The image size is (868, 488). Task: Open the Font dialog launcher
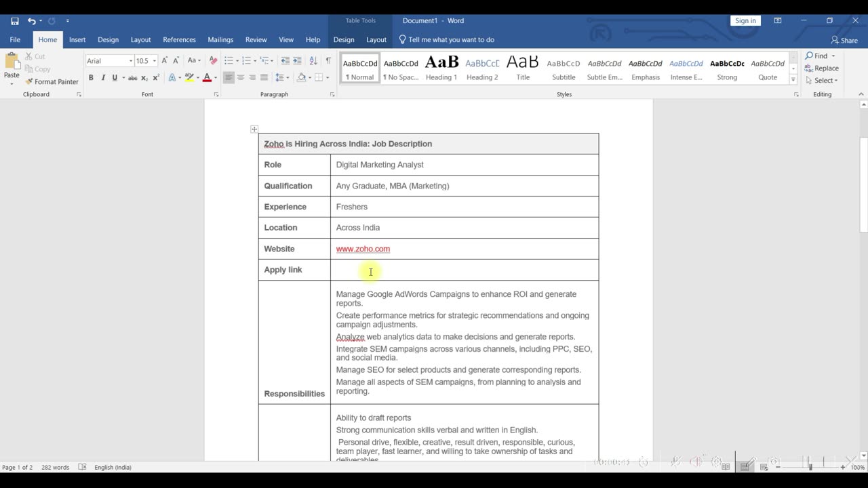pos(216,95)
